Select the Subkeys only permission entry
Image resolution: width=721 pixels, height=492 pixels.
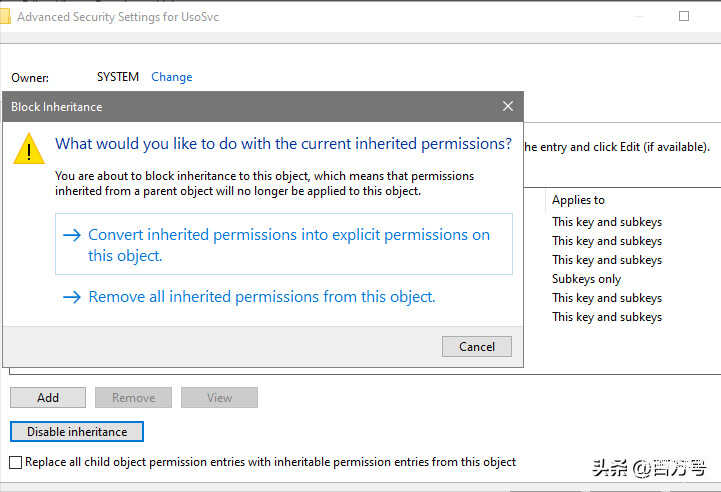[586, 279]
